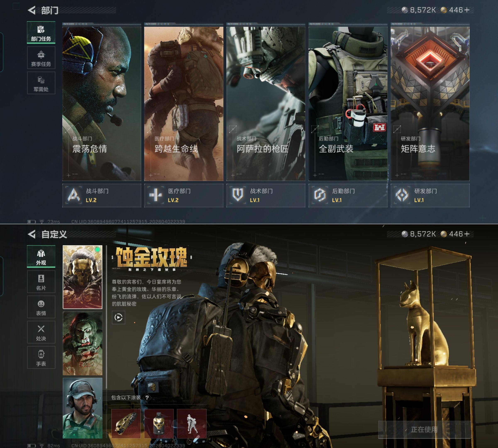
Task: Select the 处决 execution icon
Action: tap(41, 332)
